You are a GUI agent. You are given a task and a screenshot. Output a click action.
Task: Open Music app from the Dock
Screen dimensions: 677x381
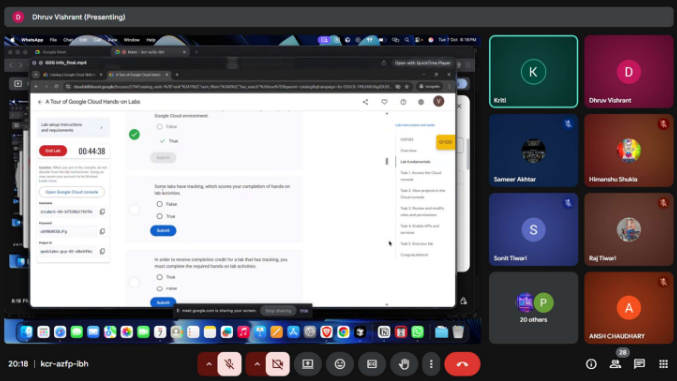click(x=243, y=332)
